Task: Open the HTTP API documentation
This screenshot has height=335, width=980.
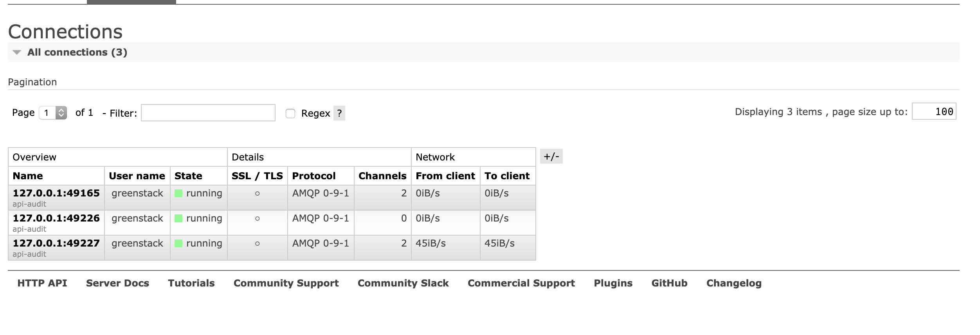Action: pos(42,283)
